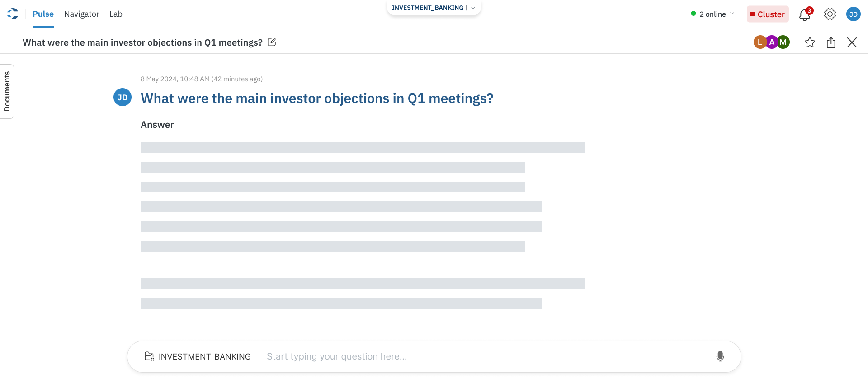Screen dimensions: 868x388
Task: Select INVESTMENT_BANKING scope in the question bar
Action: coord(204,356)
